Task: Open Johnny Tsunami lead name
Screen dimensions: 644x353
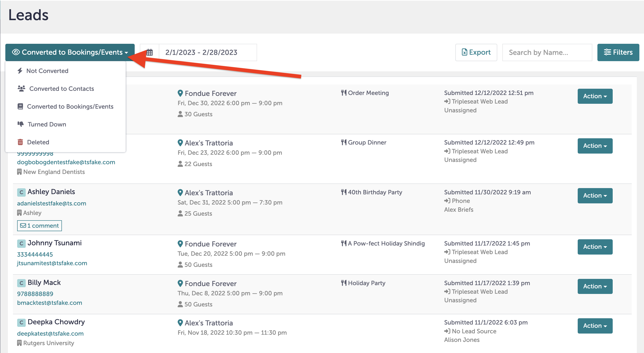Action: (54, 243)
